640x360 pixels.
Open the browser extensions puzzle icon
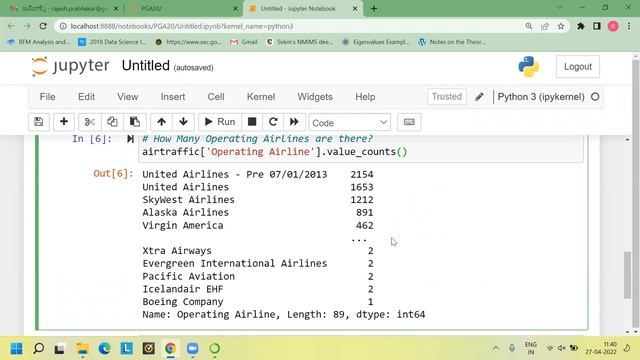pos(580,26)
